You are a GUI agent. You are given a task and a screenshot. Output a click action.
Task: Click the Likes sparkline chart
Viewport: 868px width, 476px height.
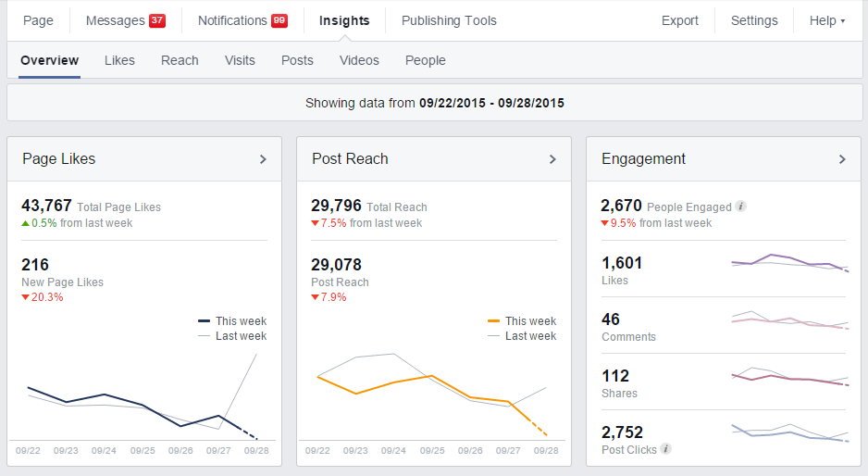click(x=789, y=262)
